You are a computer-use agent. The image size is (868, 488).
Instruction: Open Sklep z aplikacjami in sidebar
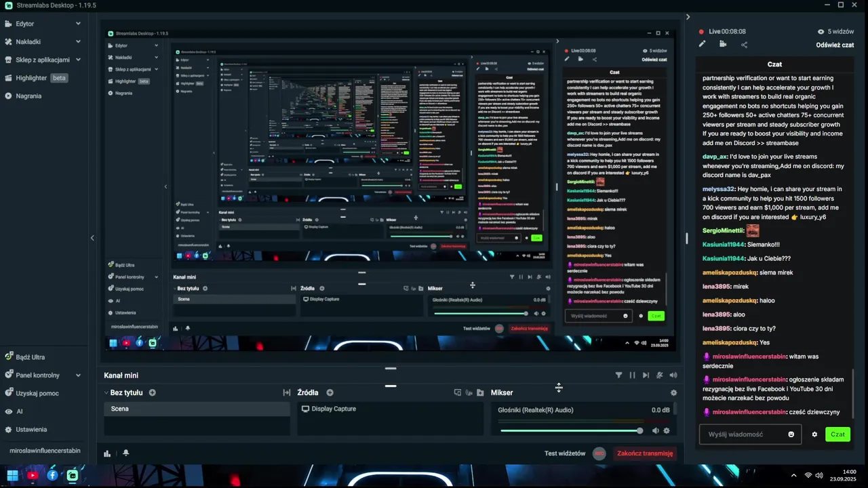(x=43, y=60)
